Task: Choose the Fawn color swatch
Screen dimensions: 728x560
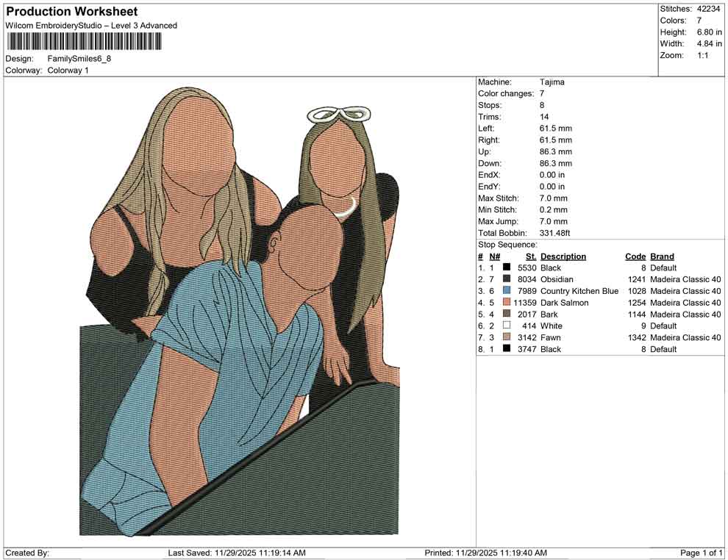Action: pos(507,337)
